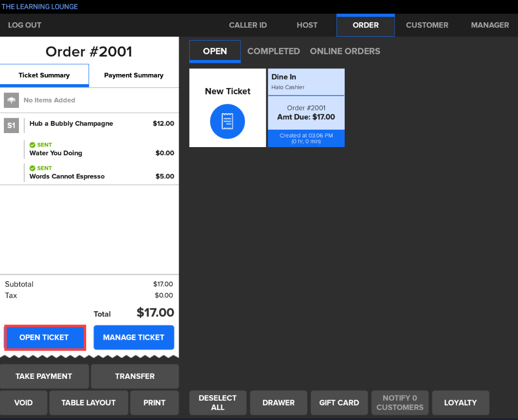The image size is (518, 420).
Task: Switch to Payment Summary tab
Action: point(134,75)
